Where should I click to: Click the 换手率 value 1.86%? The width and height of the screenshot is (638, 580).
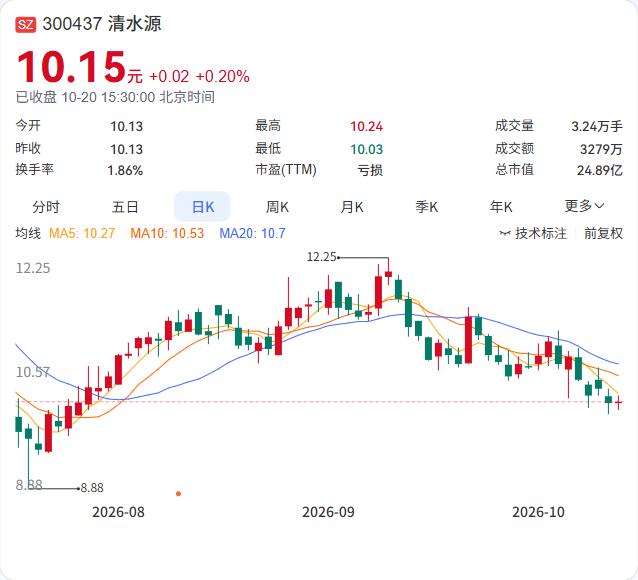(125, 171)
